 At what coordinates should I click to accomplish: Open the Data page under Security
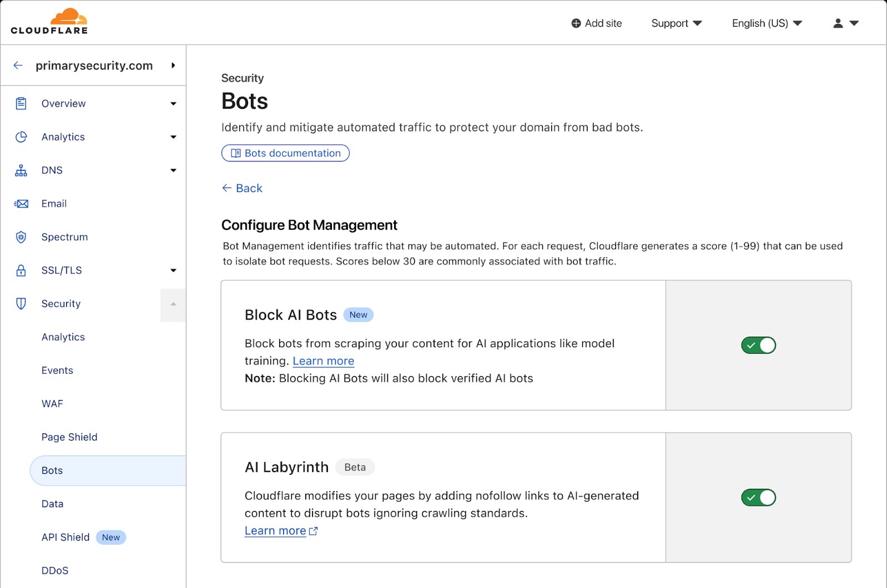(x=52, y=504)
